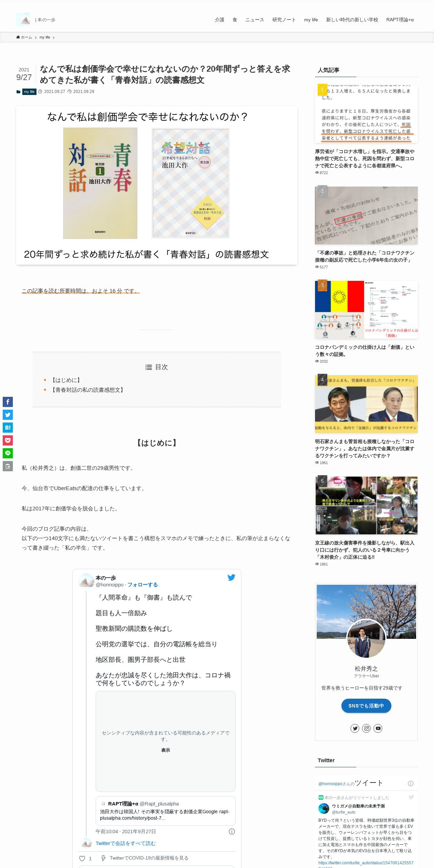
Task: Open popular article 3 thumbnail with flag
Action: (366, 310)
